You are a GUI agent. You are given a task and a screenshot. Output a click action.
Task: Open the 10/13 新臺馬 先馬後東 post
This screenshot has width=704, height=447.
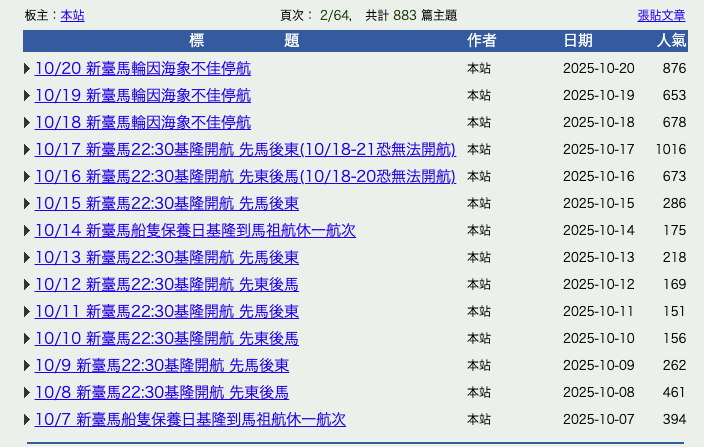pos(166,258)
